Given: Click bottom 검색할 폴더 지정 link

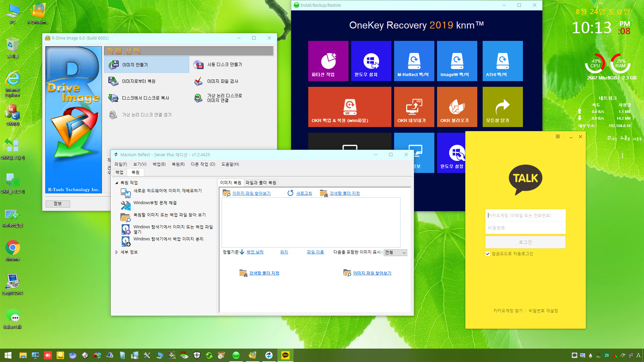Looking at the screenshot, I should pyautogui.click(x=264, y=273).
